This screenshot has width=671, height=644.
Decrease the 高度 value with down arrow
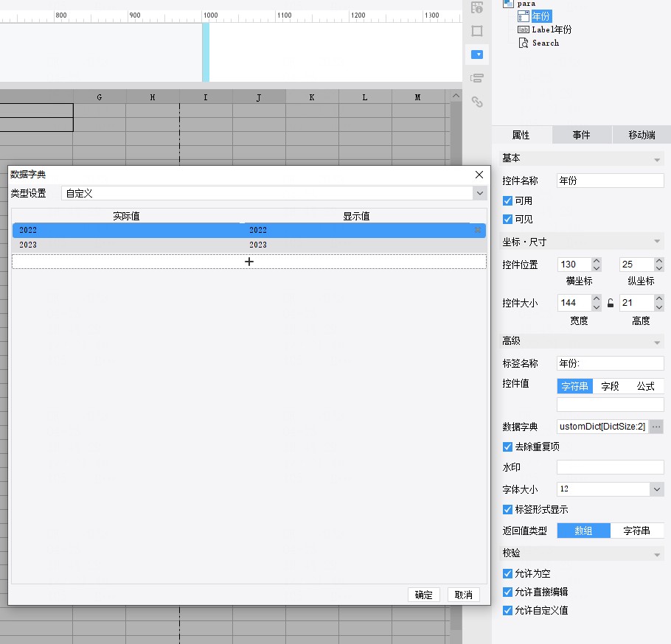pos(659,307)
